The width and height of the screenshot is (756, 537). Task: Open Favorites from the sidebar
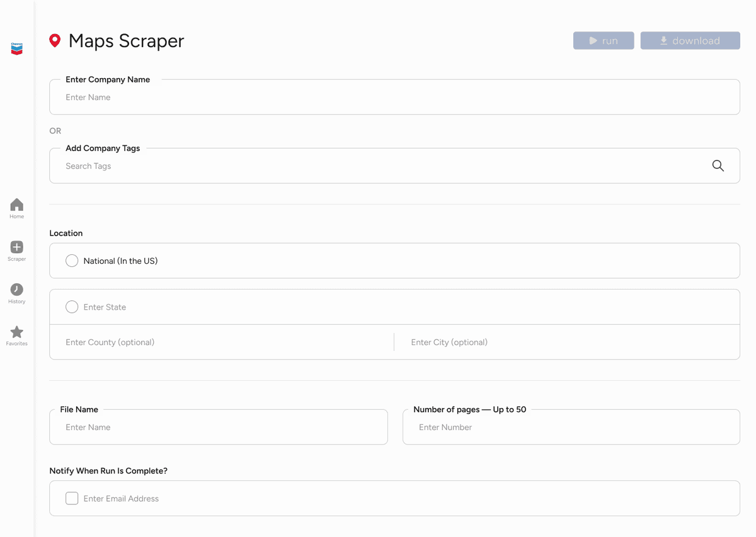[x=16, y=332]
